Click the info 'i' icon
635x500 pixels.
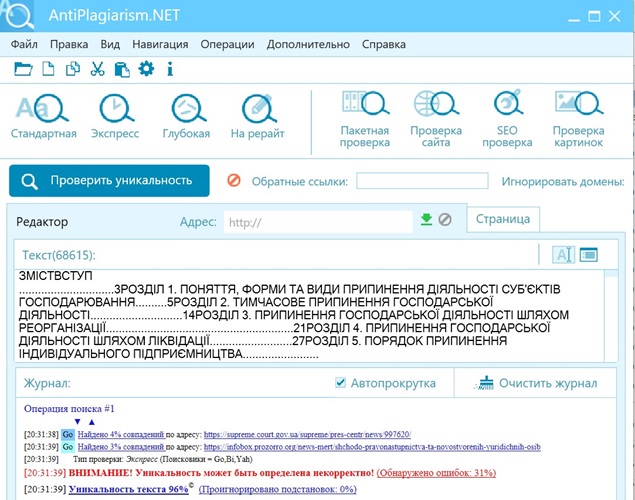coord(170,69)
